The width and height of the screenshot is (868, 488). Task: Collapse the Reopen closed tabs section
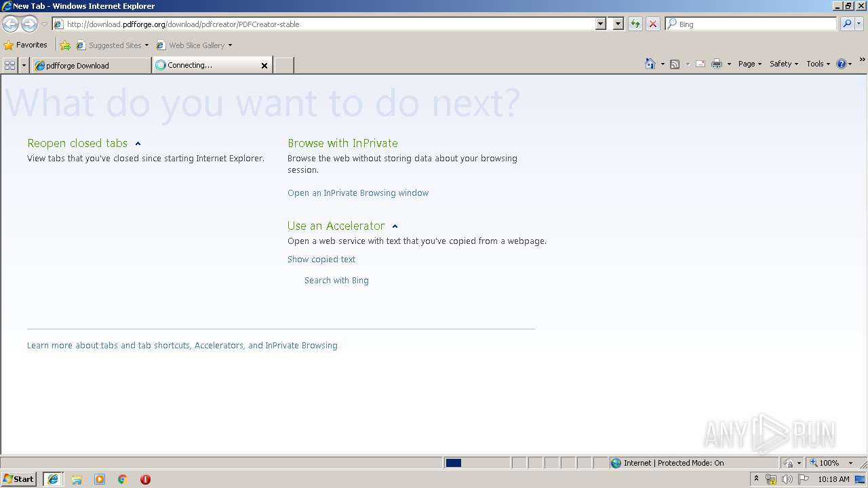coord(138,144)
